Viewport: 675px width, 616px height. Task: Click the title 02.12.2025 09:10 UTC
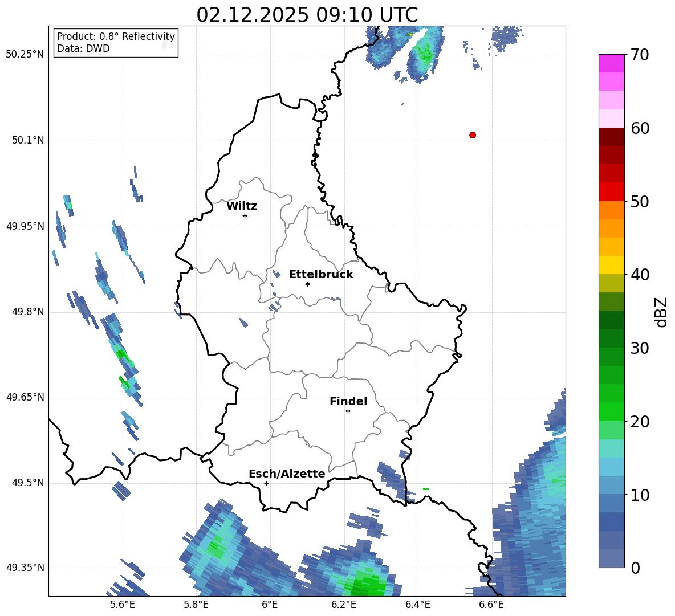pos(307,15)
